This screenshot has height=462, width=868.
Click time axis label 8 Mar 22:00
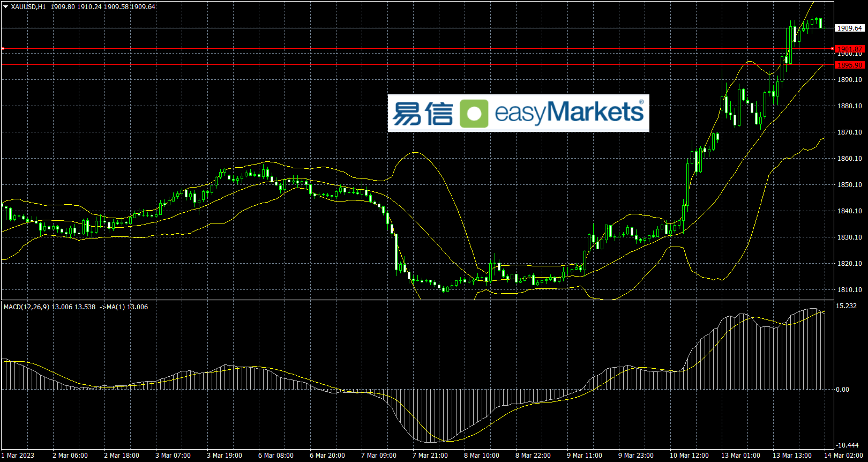pos(533,456)
